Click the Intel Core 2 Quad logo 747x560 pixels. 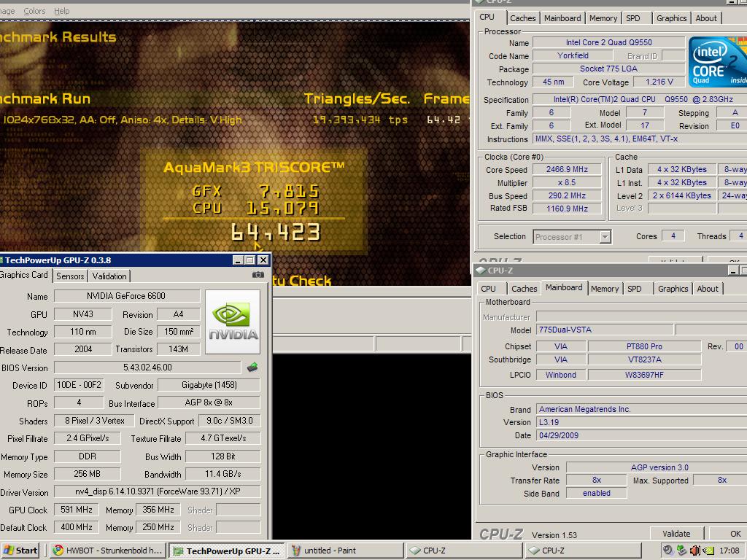pyautogui.click(x=718, y=62)
